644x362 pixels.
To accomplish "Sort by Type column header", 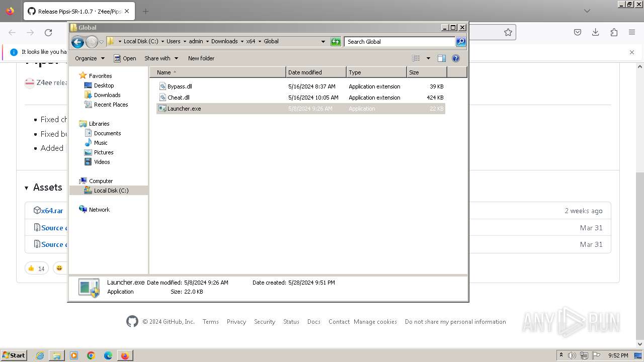I will tap(376, 72).
